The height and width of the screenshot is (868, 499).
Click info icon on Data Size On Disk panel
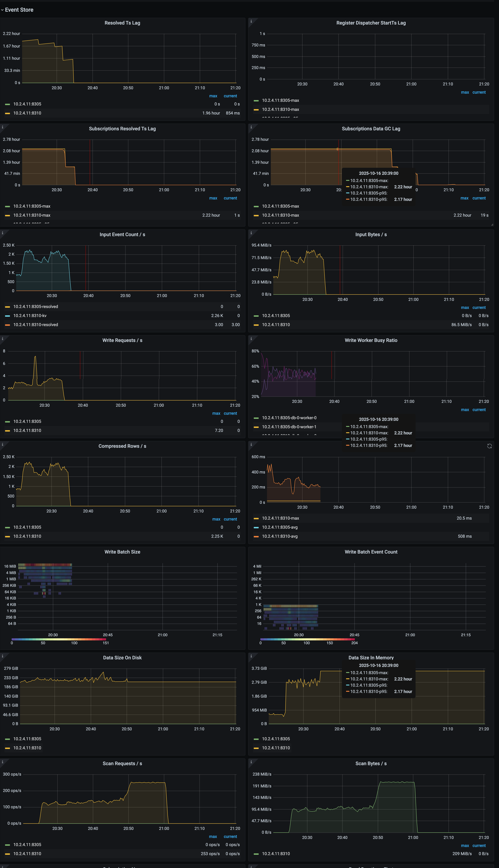pyautogui.click(x=2, y=656)
